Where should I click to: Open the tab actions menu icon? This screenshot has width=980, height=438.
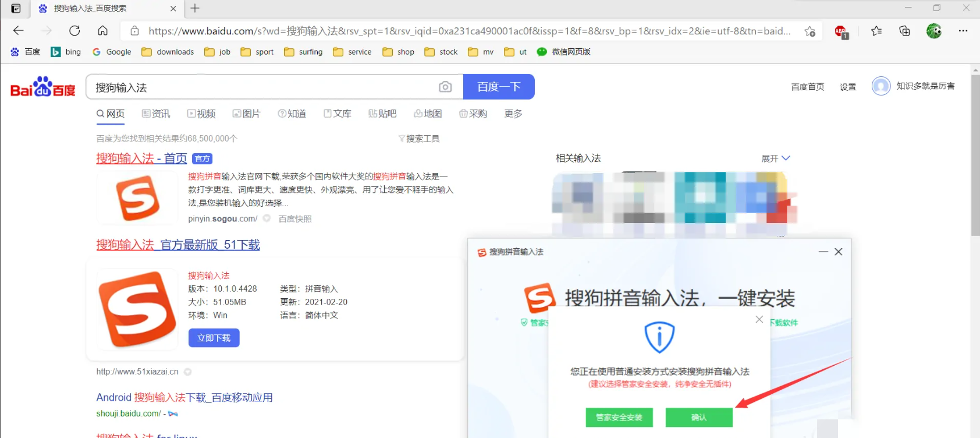point(16,8)
